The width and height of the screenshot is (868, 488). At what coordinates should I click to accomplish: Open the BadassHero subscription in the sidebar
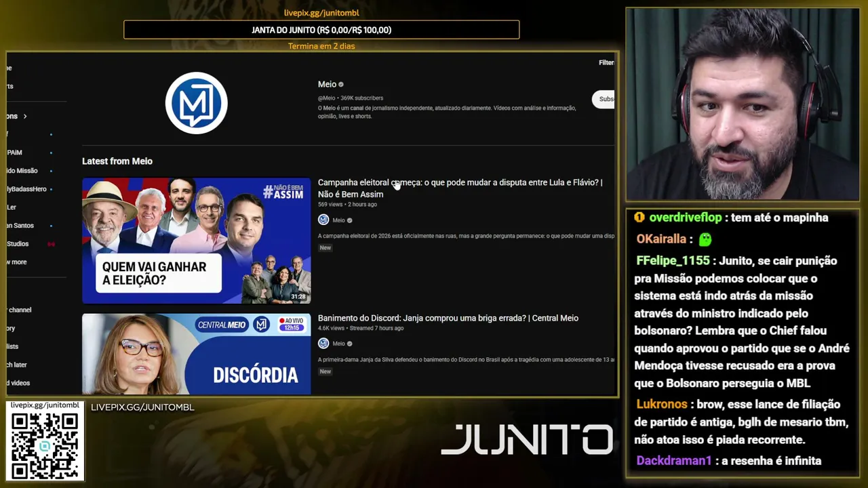click(26, 189)
